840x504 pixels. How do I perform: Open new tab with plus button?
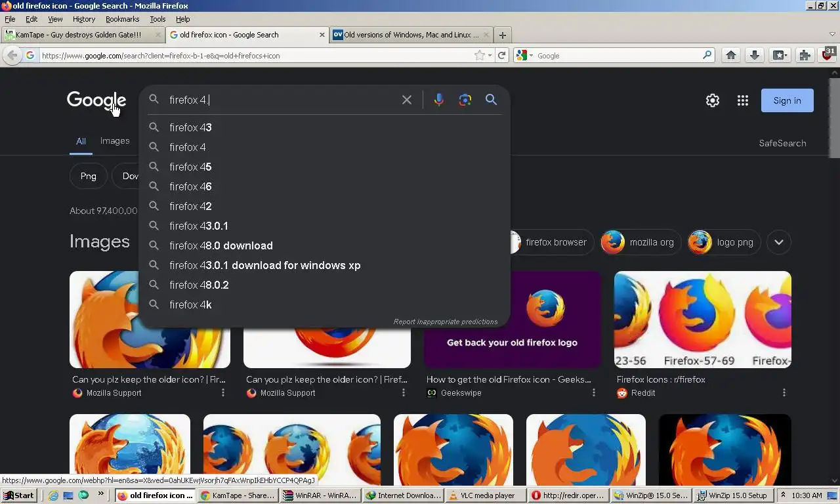click(x=503, y=35)
